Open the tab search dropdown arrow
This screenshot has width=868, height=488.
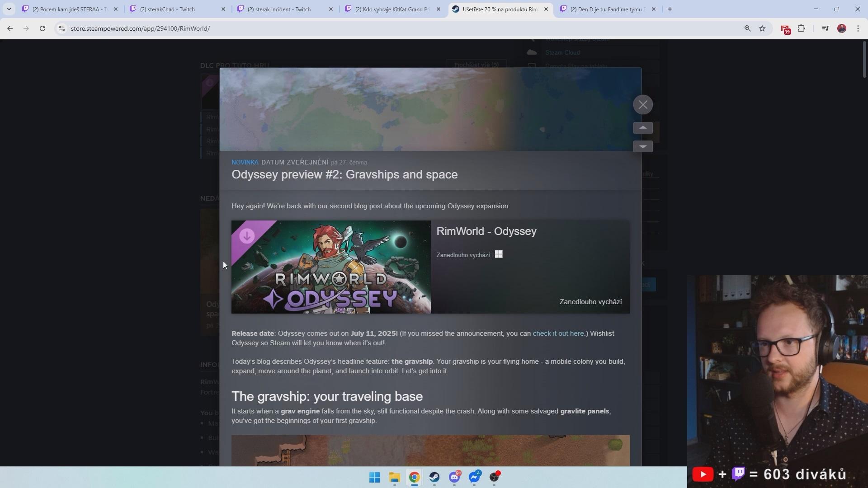pyautogui.click(x=9, y=9)
